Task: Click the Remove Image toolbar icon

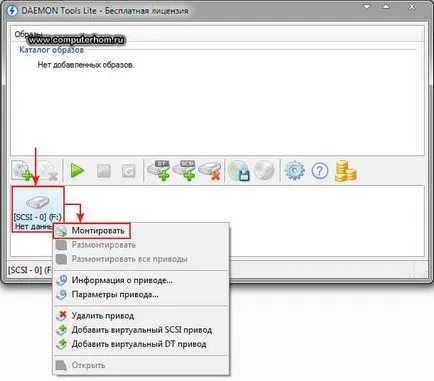Action: pyautogui.click(x=48, y=171)
